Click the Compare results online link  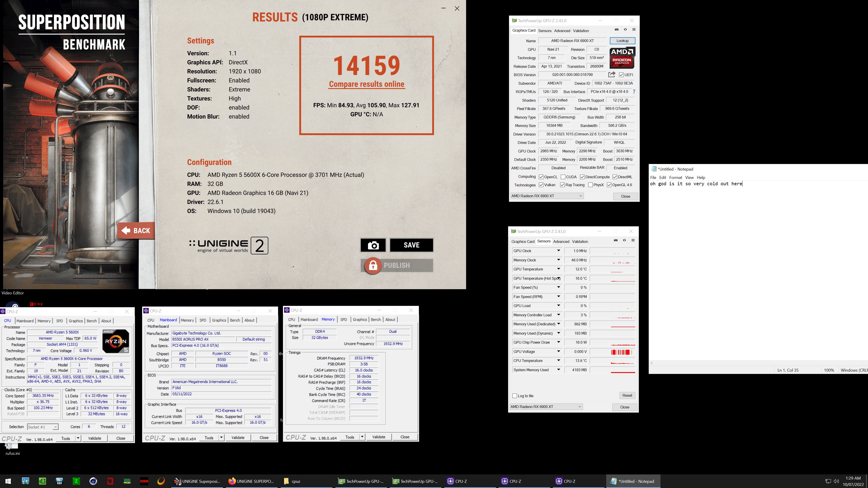click(x=367, y=84)
